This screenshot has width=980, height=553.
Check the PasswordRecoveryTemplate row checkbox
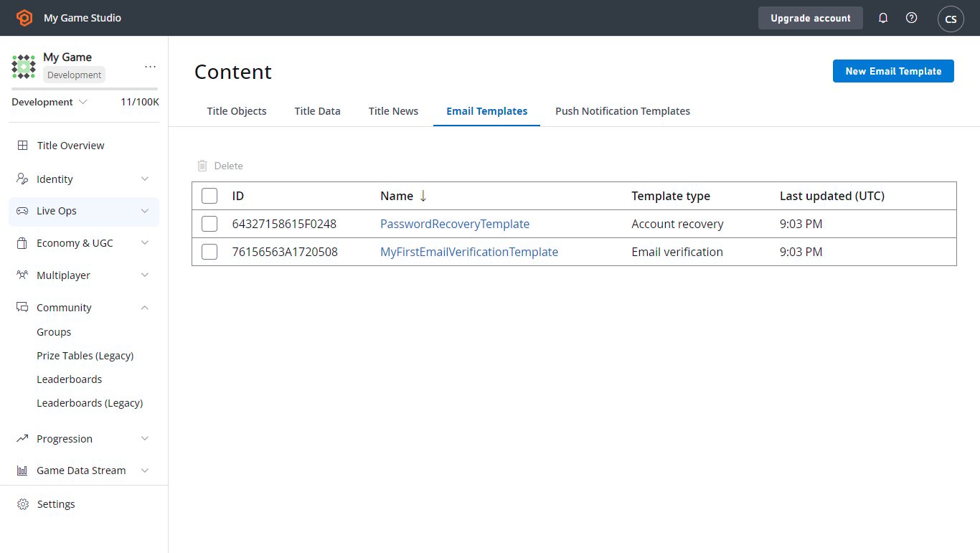[x=209, y=224]
